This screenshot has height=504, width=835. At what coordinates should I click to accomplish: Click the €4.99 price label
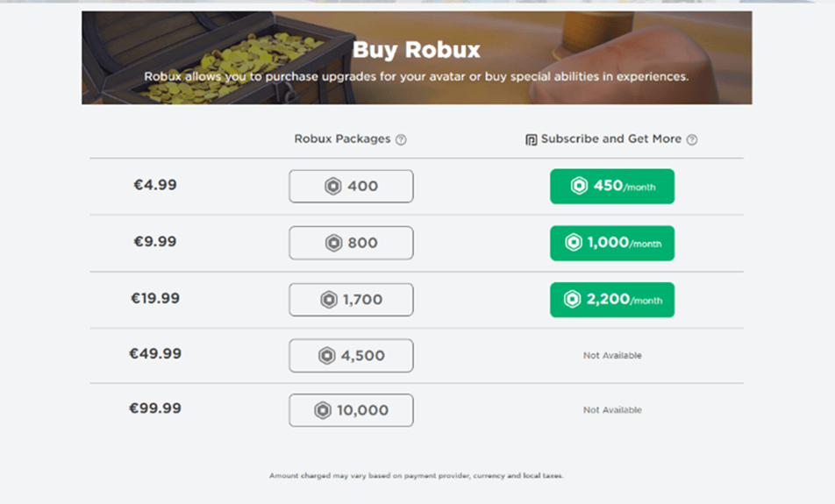pos(154,185)
